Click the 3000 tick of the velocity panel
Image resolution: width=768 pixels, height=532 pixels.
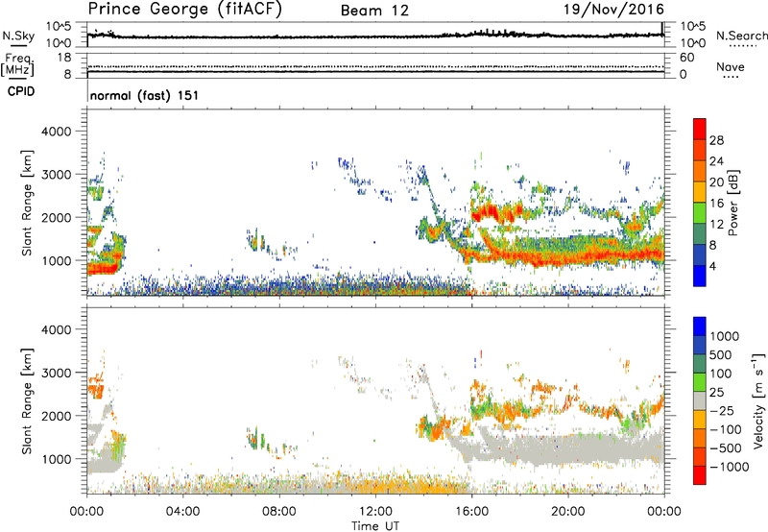[56, 373]
